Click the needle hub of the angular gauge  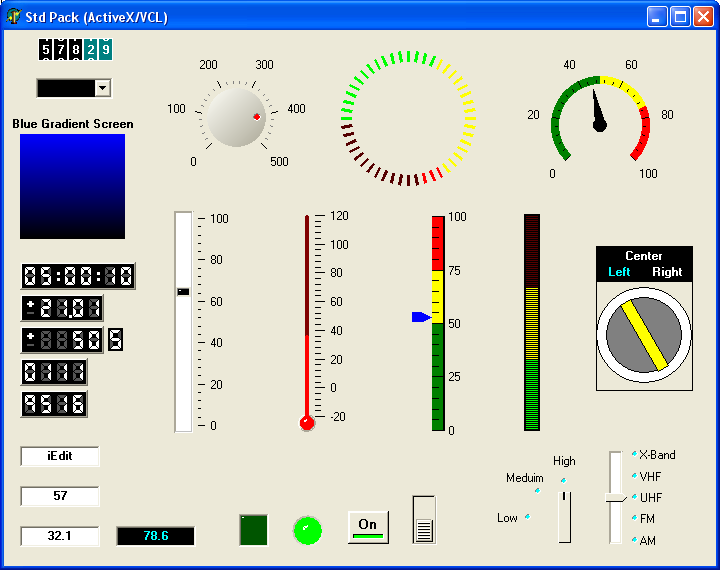600,125
